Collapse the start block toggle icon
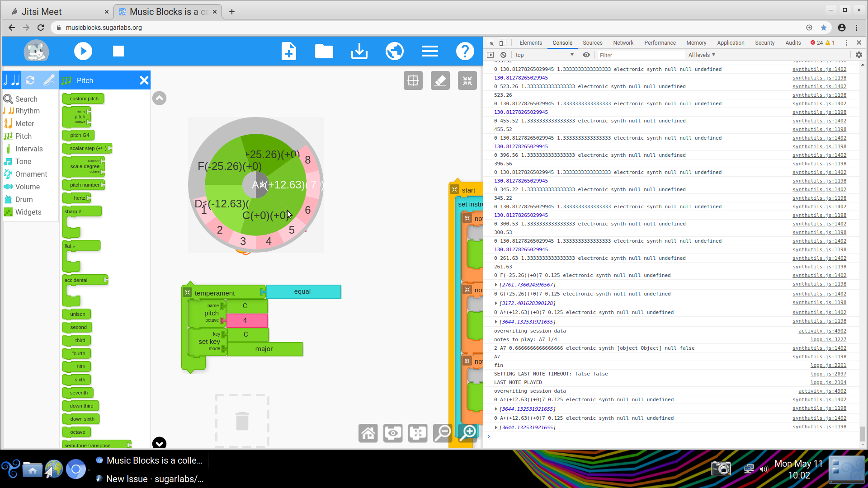Viewport: 868px width, 488px height. coord(455,190)
